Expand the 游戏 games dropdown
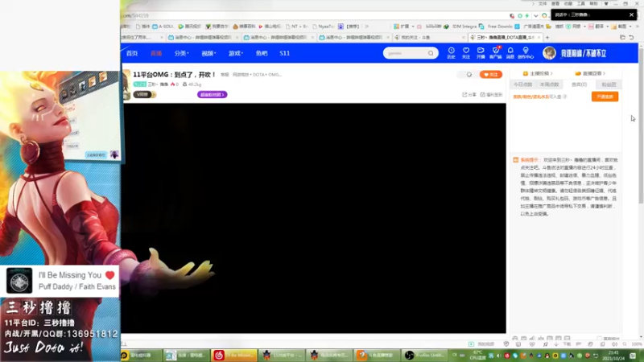 coord(236,53)
